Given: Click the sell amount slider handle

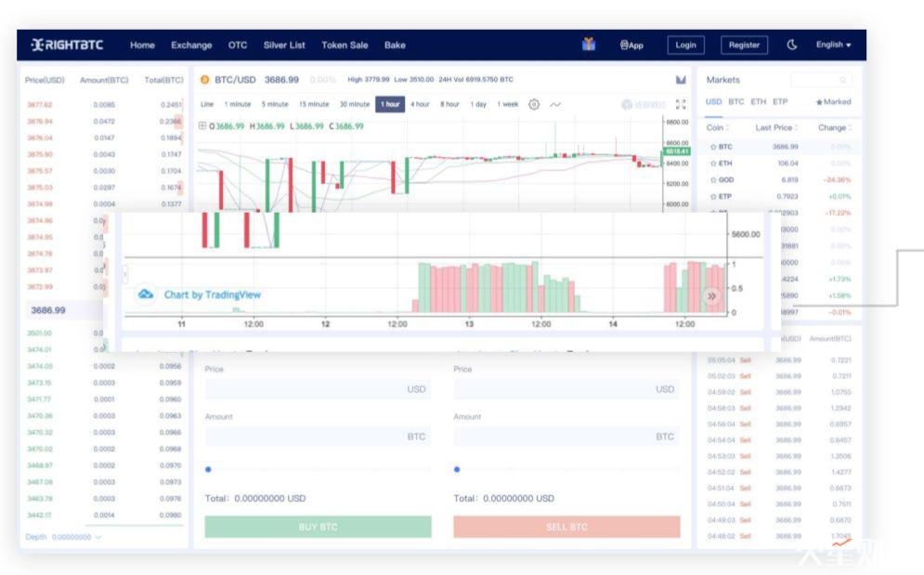Looking at the screenshot, I should point(457,469).
